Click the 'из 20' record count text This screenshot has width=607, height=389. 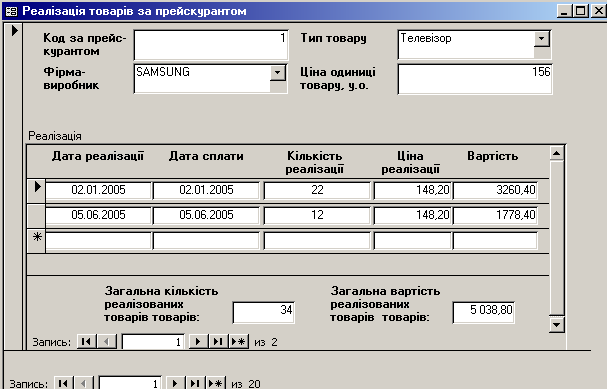point(246,384)
